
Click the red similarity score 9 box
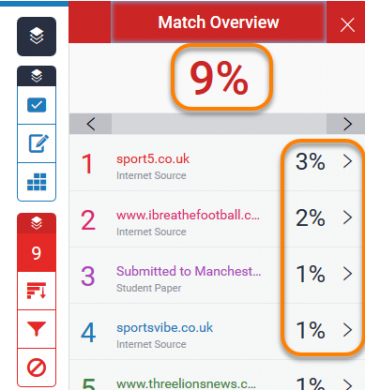coord(36,253)
